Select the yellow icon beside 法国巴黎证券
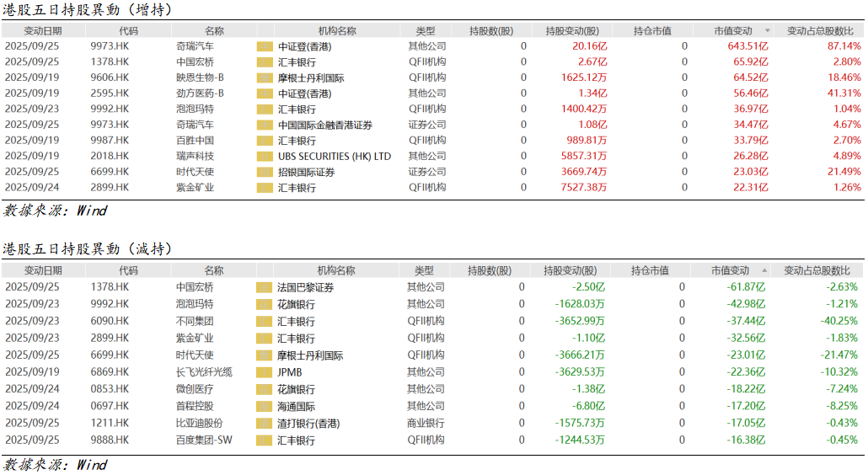This screenshot has height=475, width=868. pyautogui.click(x=263, y=287)
